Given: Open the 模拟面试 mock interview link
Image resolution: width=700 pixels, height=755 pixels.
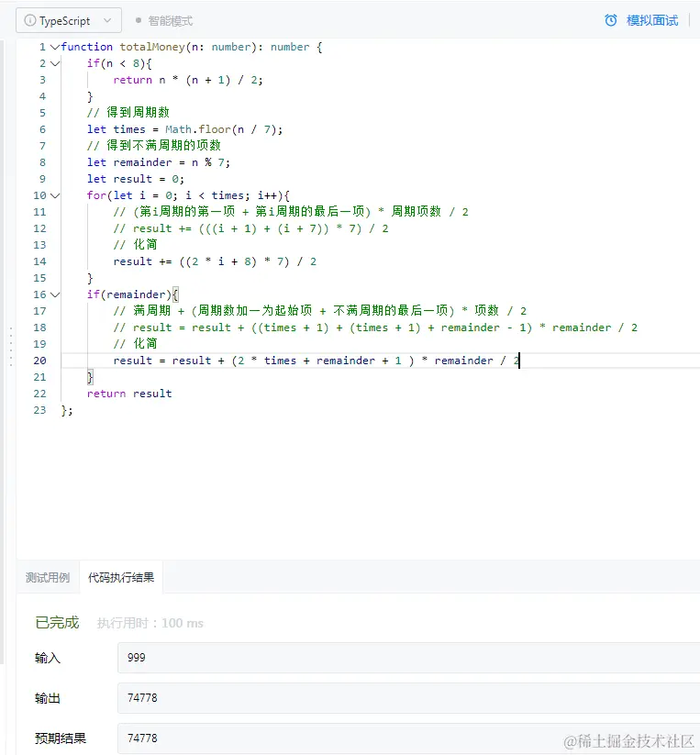Looking at the screenshot, I should pos(652,20).
